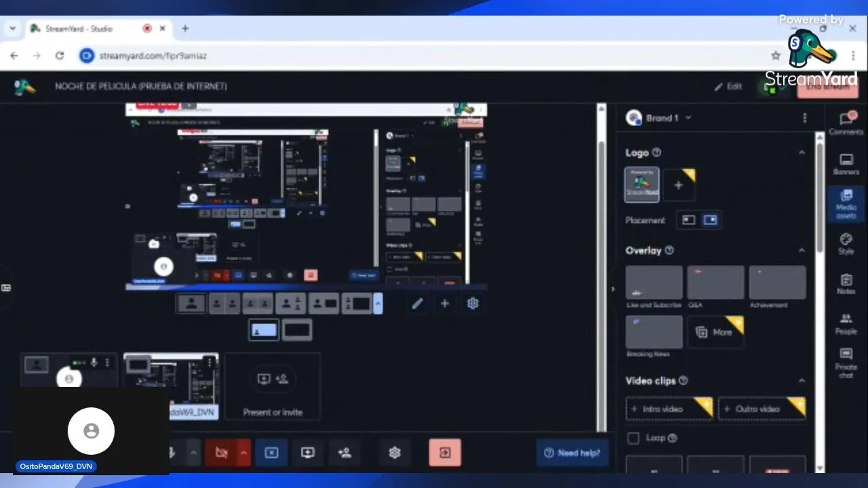Click the pencil edit layout icon
Viewport: 868px width, 488px height.
click(417, 304)
